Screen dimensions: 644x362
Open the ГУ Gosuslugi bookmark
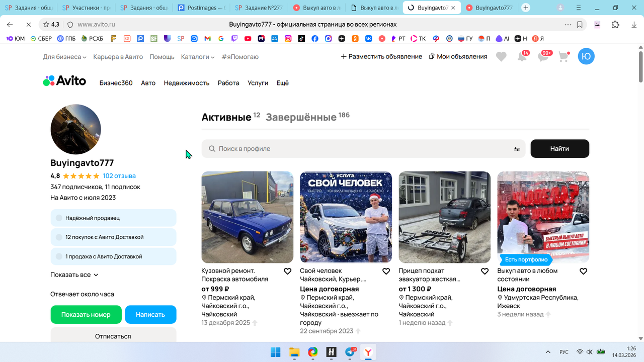[465, 38]
